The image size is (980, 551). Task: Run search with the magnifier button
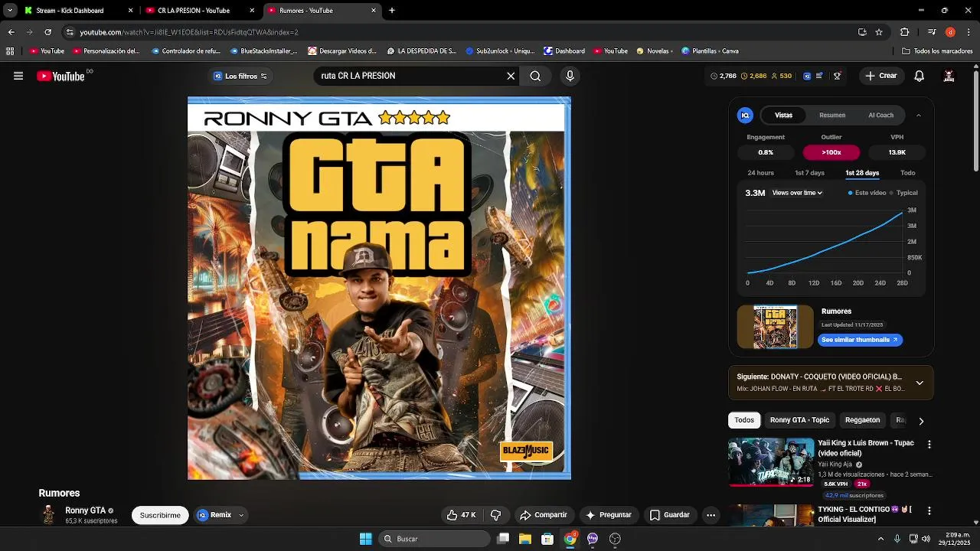[x=535, y=76]
